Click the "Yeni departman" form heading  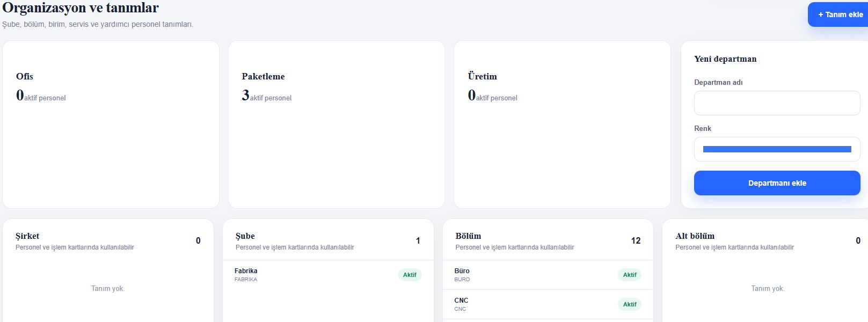pos(725,59)
